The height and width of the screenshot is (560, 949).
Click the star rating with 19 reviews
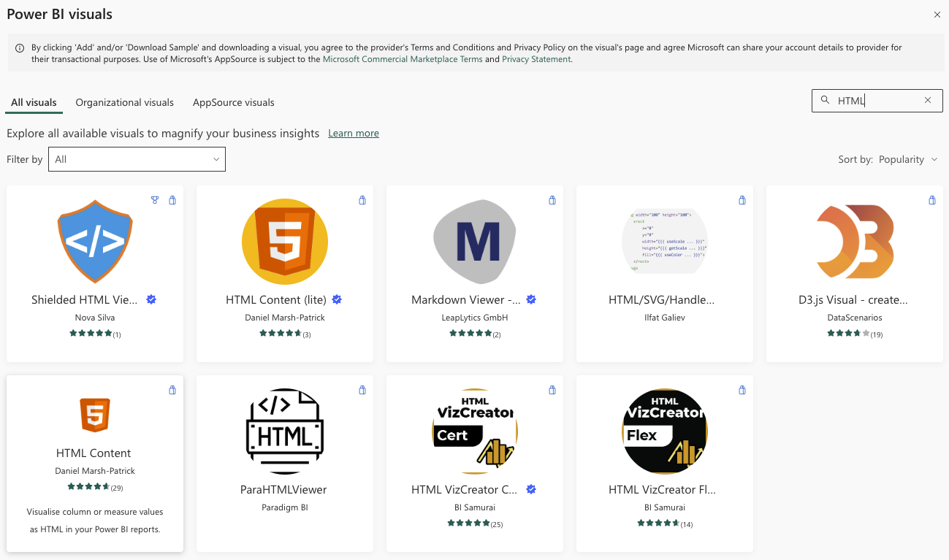855,334
